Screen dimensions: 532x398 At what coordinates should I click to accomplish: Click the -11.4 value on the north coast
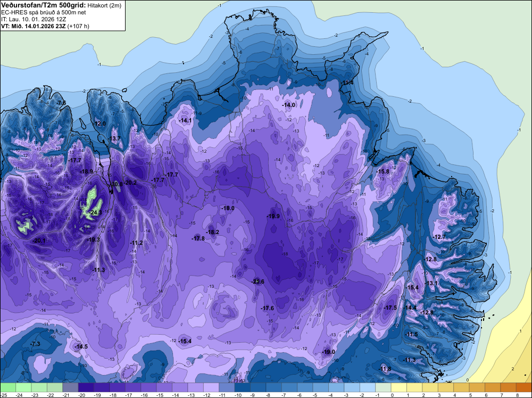coord(347,82)
